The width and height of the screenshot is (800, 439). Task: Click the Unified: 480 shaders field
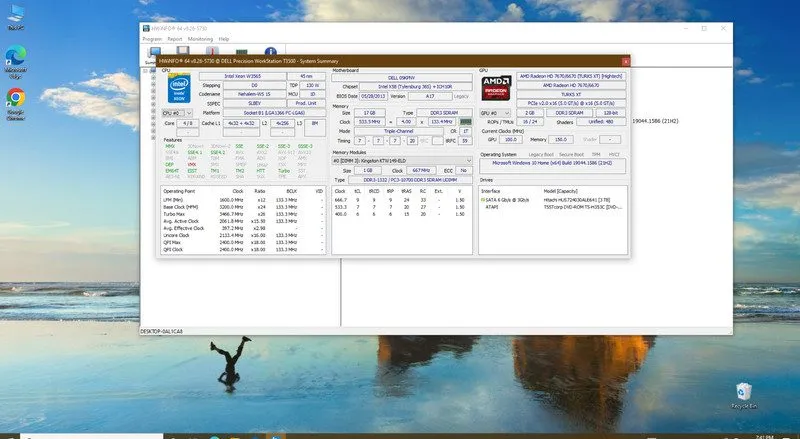point(602,122)
